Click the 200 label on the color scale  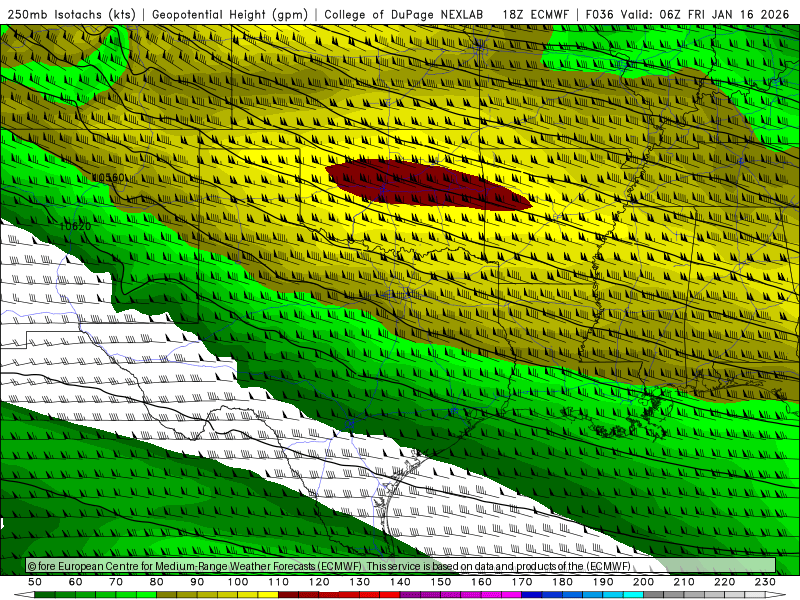pos(643,582)
